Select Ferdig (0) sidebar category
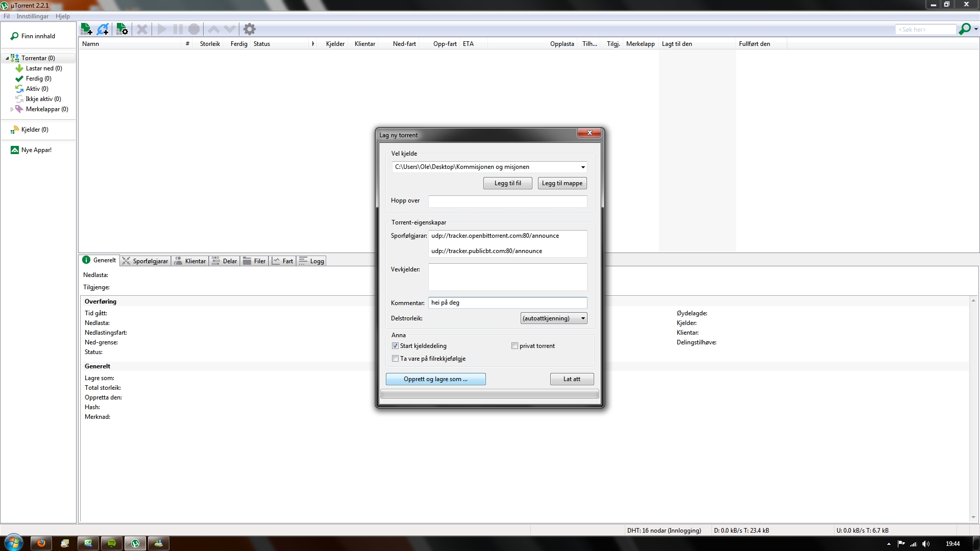Image resolution: width=980 pixels, height=551 pixels. click(x=34, y=79)
